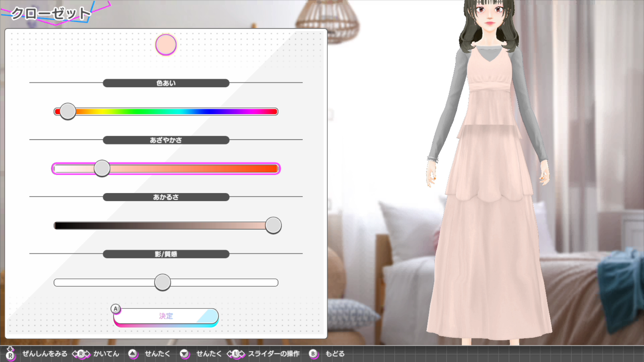Image resolution: width=644 pixels, height=362 pixels.
Task: Click the B button back icon
Action: point(313,354)
